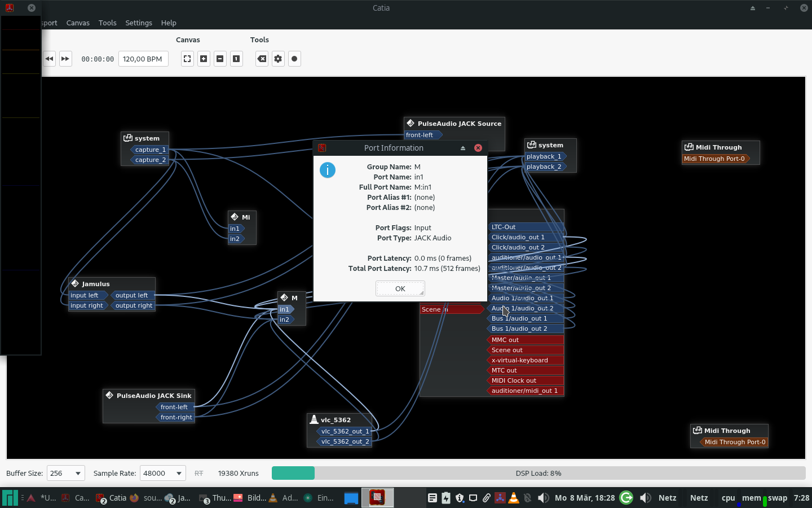812x508 pixels.
Task: Open the Buffer Size dropdown
Action: coord(66,473)
